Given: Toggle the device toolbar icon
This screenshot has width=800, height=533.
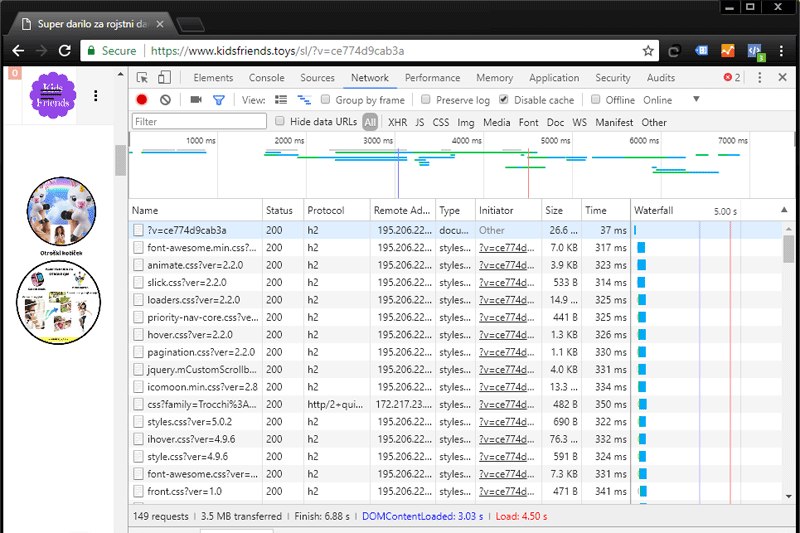Looking at the screenshot, I should click(164, 78).
